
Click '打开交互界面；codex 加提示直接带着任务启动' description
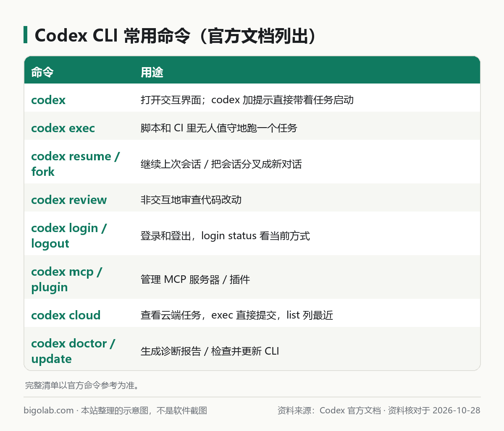(247, 100)
